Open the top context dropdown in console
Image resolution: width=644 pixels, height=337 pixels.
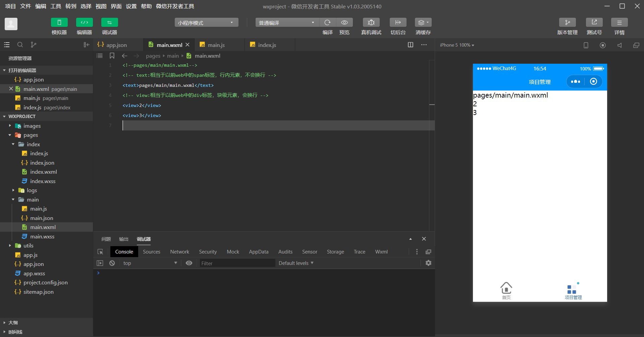click(150, 263)
